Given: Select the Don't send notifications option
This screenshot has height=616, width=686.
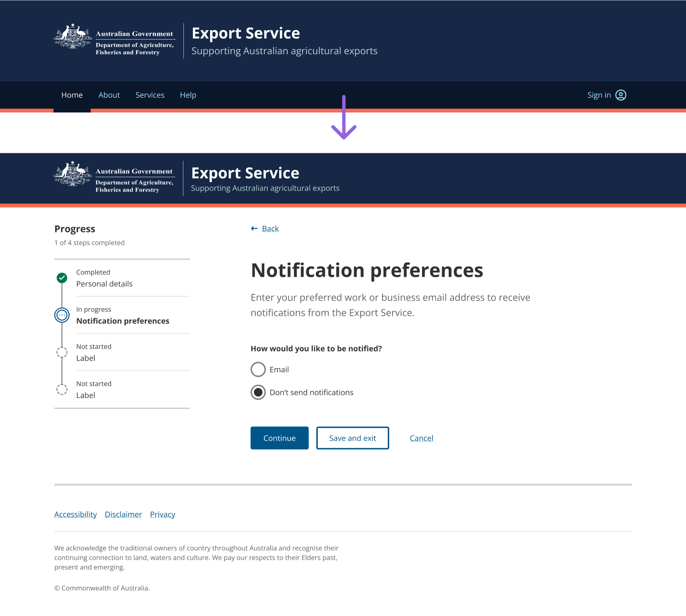Looking at the screenshot, I should (x=258, y=392).
